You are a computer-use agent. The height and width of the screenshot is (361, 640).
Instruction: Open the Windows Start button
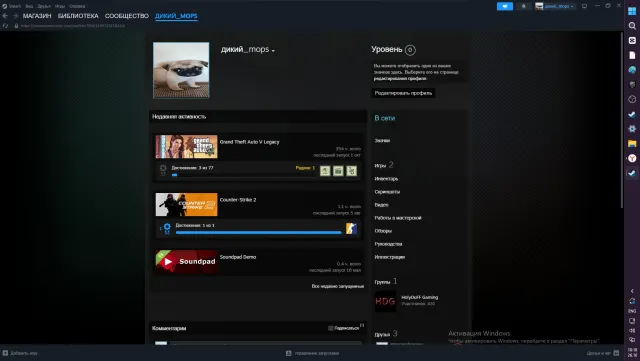tap(632, 11)
